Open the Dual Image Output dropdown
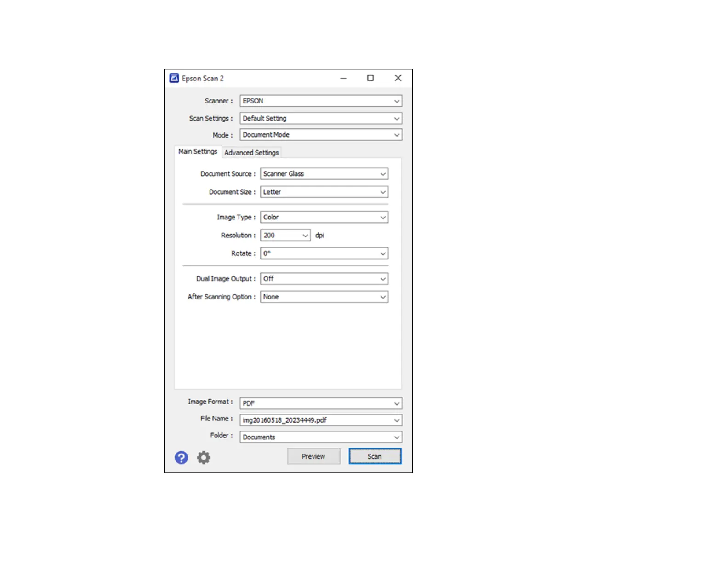Screen dimensions: 728x563 (x=324, y=279)
